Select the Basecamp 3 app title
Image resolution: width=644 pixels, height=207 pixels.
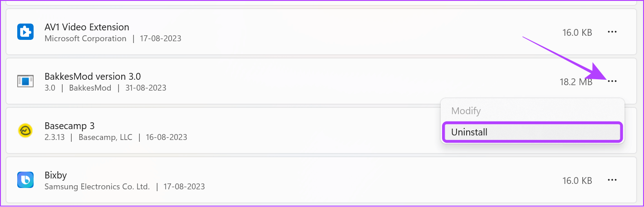point(69,126)
